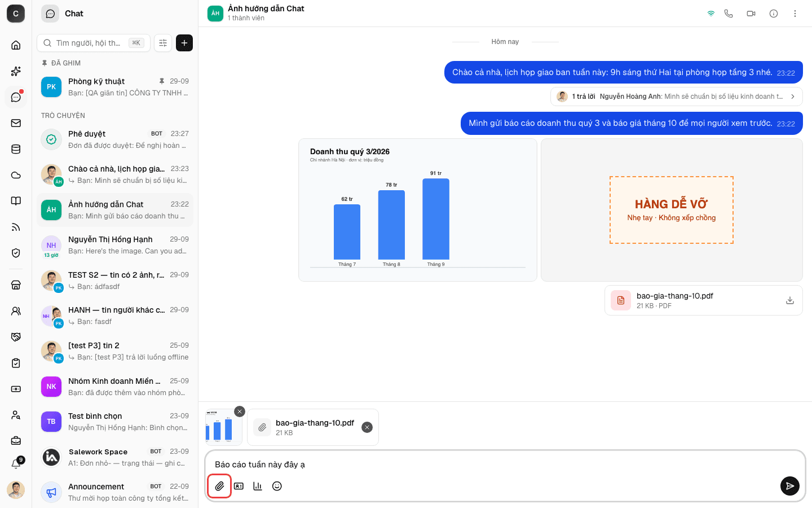The width and height of the screenshot is (812, 508).
Task: Open the 'Phòng kỹ thuật' pinned conversation
Action: tap(115, 87)
